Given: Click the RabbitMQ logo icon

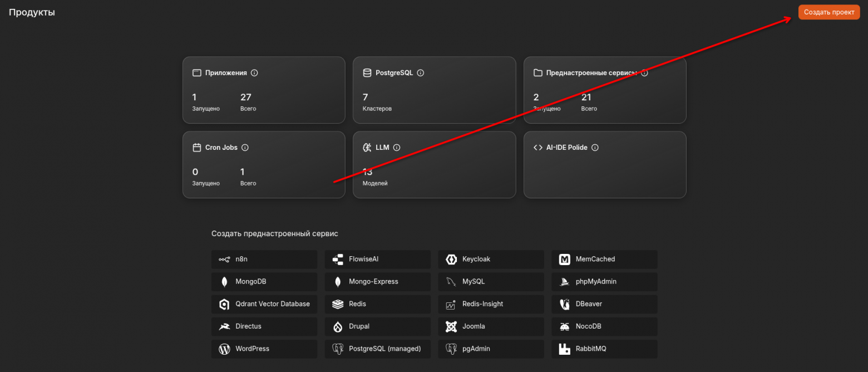Looking at the screenshot, I should pyautogui.click(x=565, y=349).
